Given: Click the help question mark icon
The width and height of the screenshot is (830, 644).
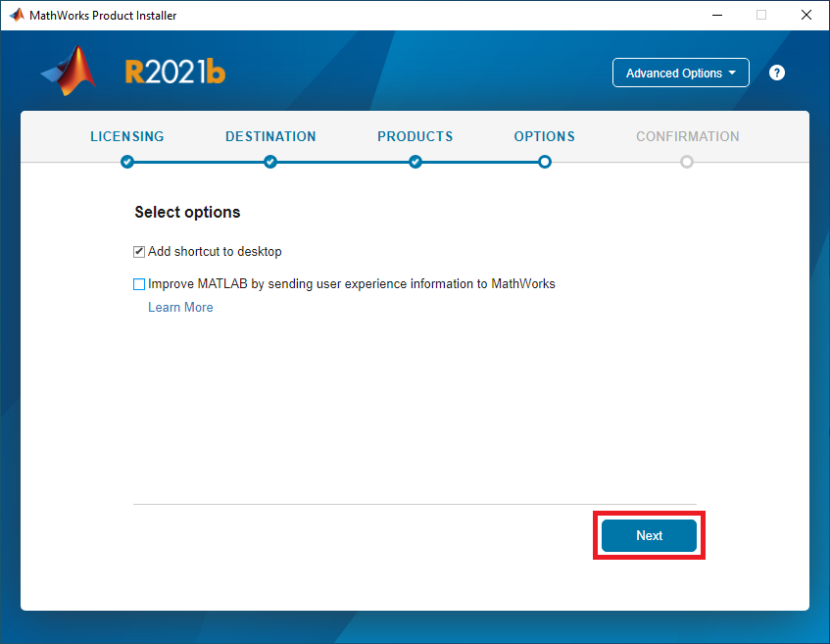Looking at the screenshot, I should pyautogui.click(x=777, y=73).
